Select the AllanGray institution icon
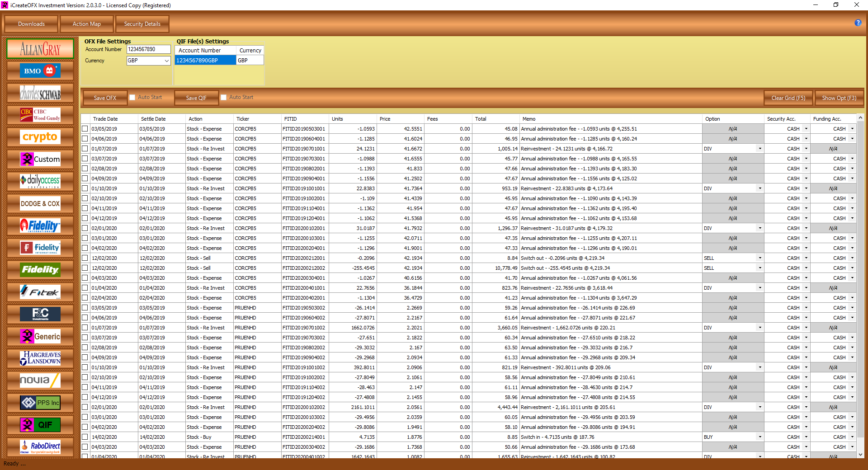The width and height of the screenshot is (868, 470). (x=40, y=48)
